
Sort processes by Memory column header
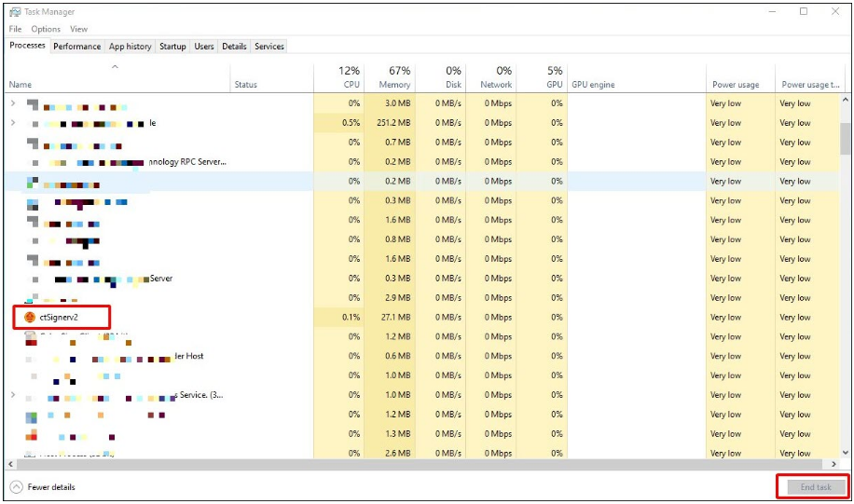click(x=394, y=77)
